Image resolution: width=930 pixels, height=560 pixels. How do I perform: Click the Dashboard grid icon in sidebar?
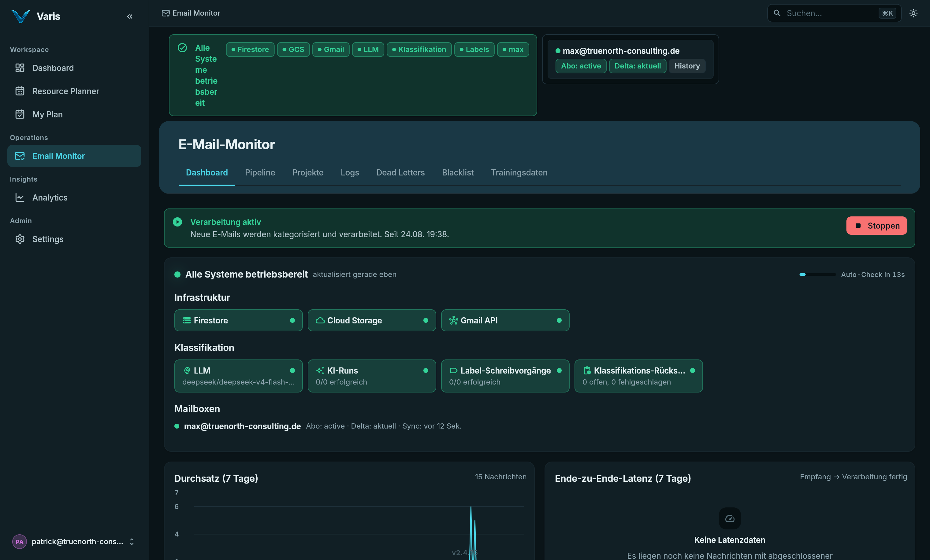[x=20, y=68]
